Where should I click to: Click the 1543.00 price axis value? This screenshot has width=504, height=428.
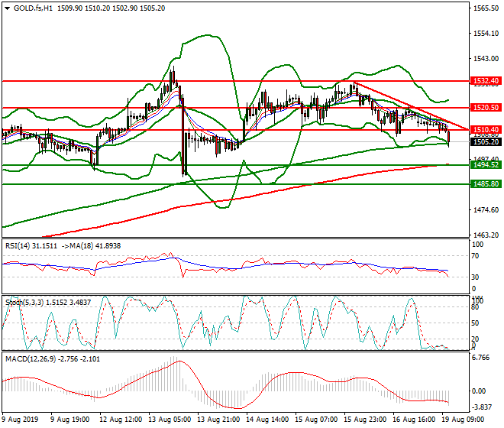coord(486,59)
